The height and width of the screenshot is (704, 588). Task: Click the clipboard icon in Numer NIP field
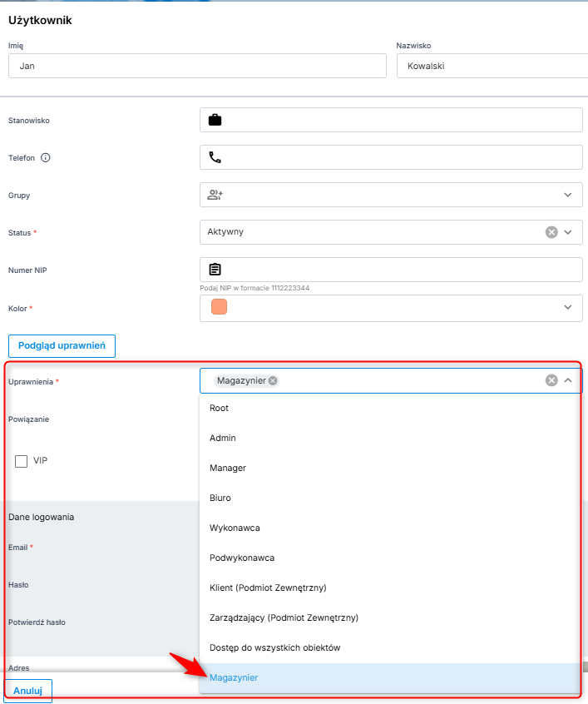coord(215,269)
